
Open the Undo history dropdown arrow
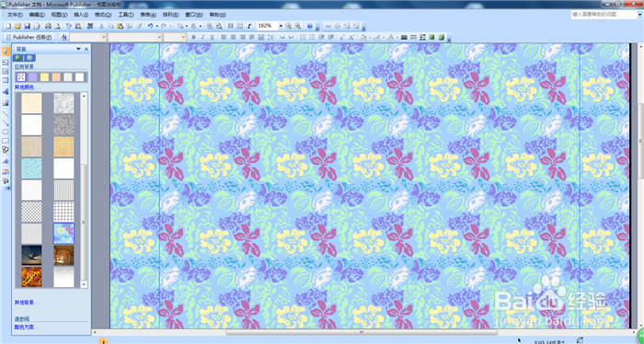tap(157, 27)
